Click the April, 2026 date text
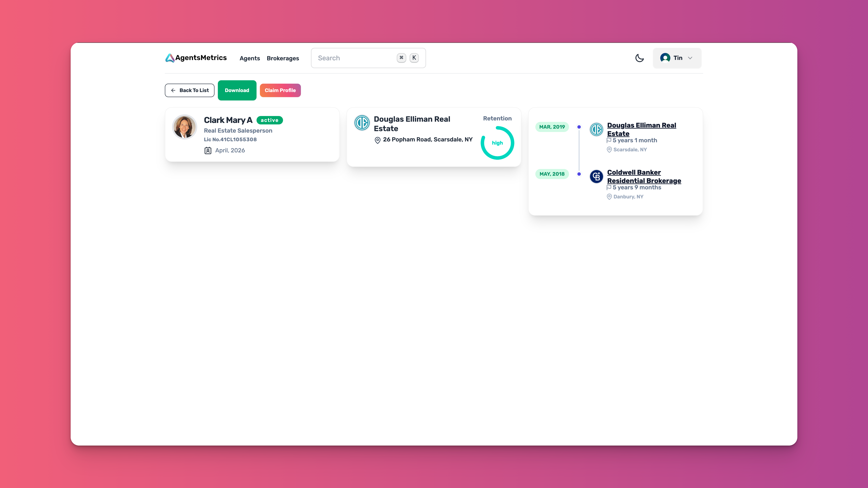The width and height of the screenshot is (868, 488). pos(230,150)
